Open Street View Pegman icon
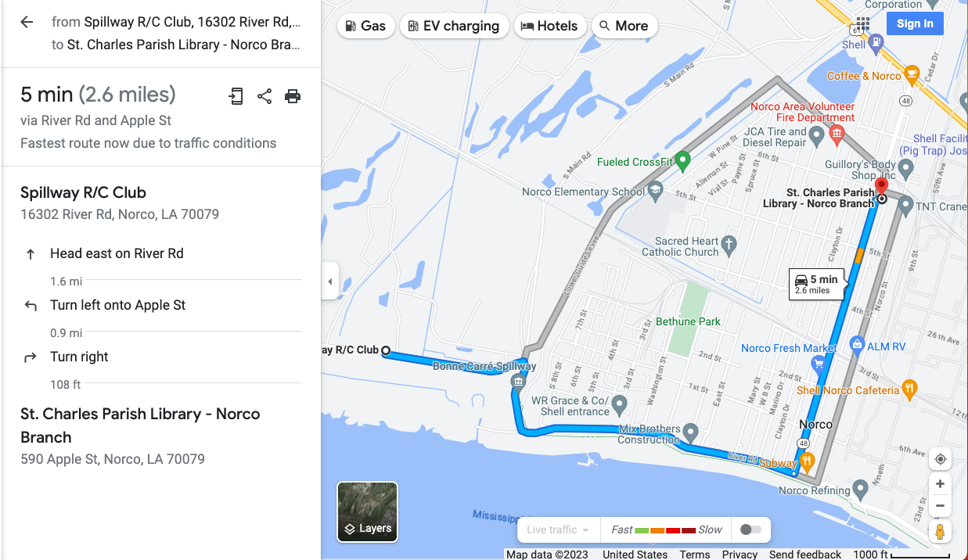 tap(941, 532)
